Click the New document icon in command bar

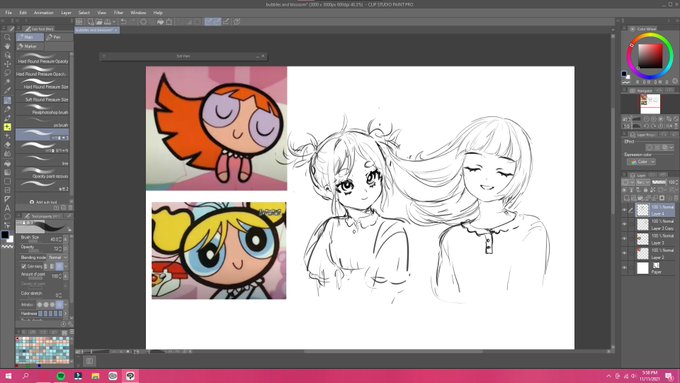91,21
